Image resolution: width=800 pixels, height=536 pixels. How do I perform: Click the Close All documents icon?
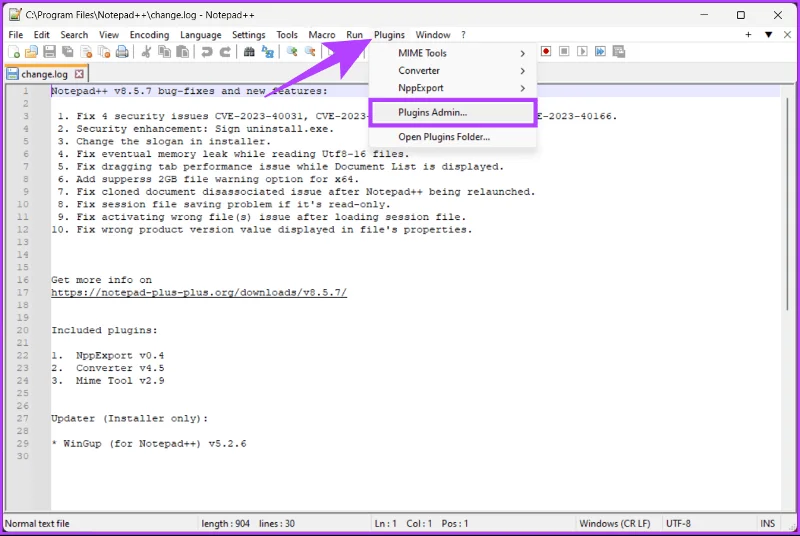[104, 52]
